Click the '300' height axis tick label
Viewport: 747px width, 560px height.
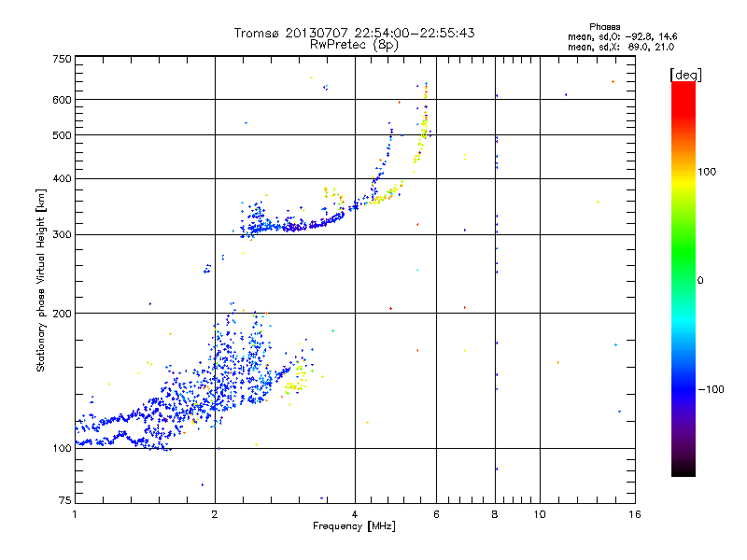tap(62, 235)
